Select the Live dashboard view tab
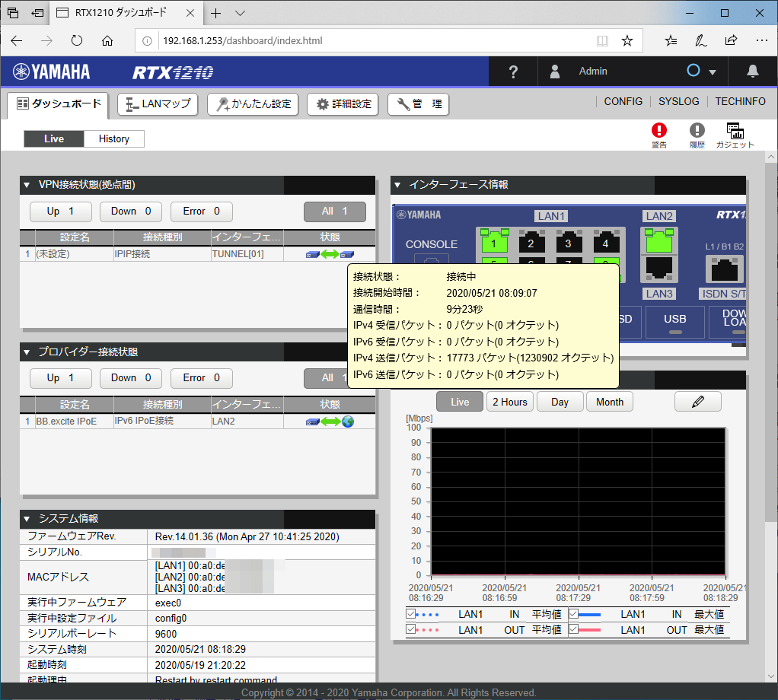The width and height of the screenshot is (778, 700). click(54, 138)
